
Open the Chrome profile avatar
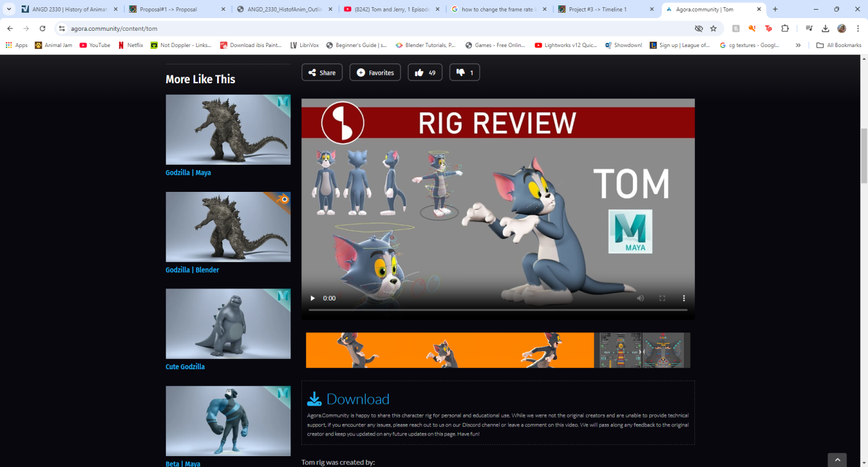pyautogui.click(x=841, y=28)
